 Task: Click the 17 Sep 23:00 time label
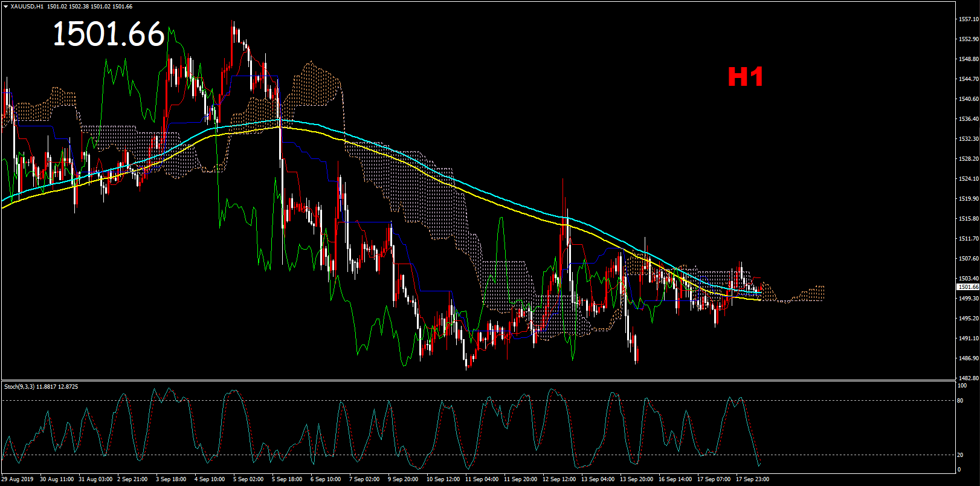coord(752,479)
